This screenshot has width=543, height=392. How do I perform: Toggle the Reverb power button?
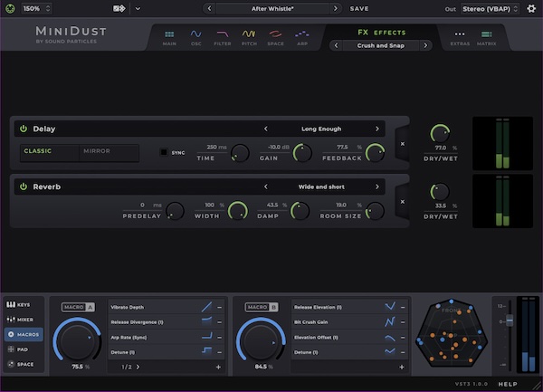coord(24,186)
